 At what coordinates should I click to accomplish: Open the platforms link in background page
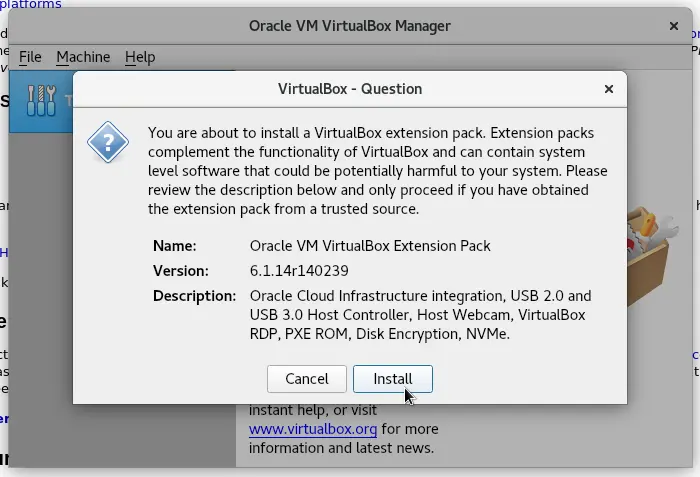(x=30, y=4)
